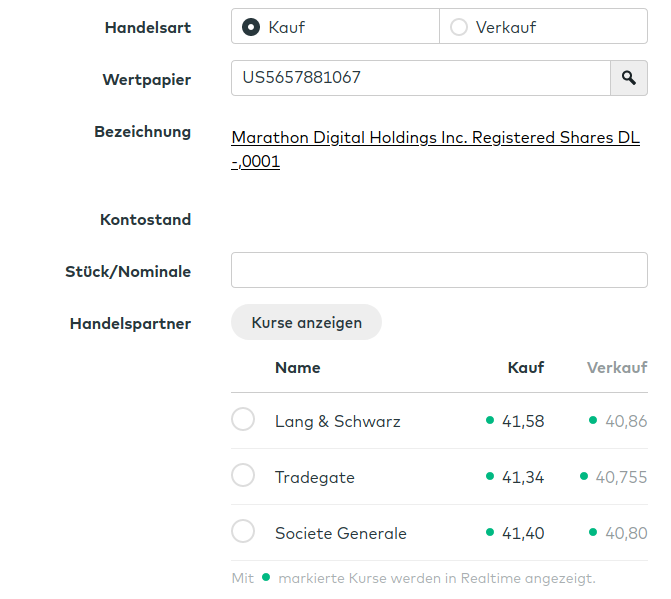The image size is (671, 599).
Task: Switch trade type to Verkauf
Action: pos(459,27)
